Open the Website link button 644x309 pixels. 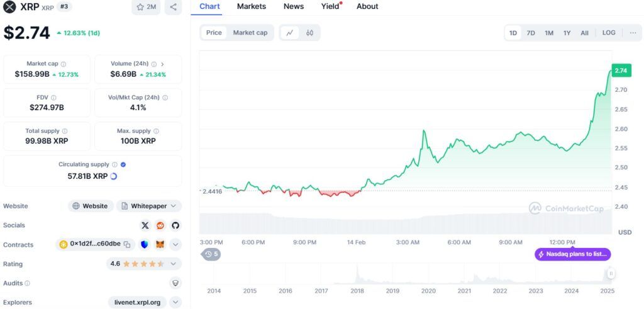91,206
